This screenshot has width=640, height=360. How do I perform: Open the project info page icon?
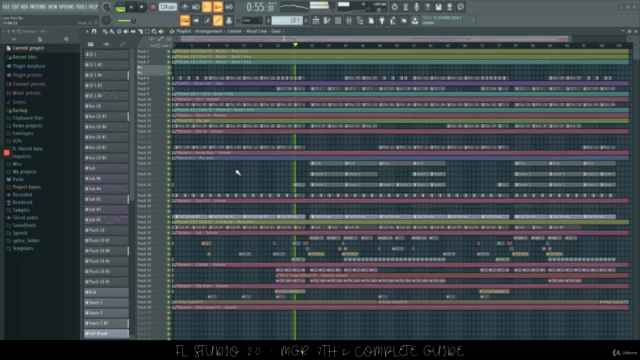click(x=371, y=20)
